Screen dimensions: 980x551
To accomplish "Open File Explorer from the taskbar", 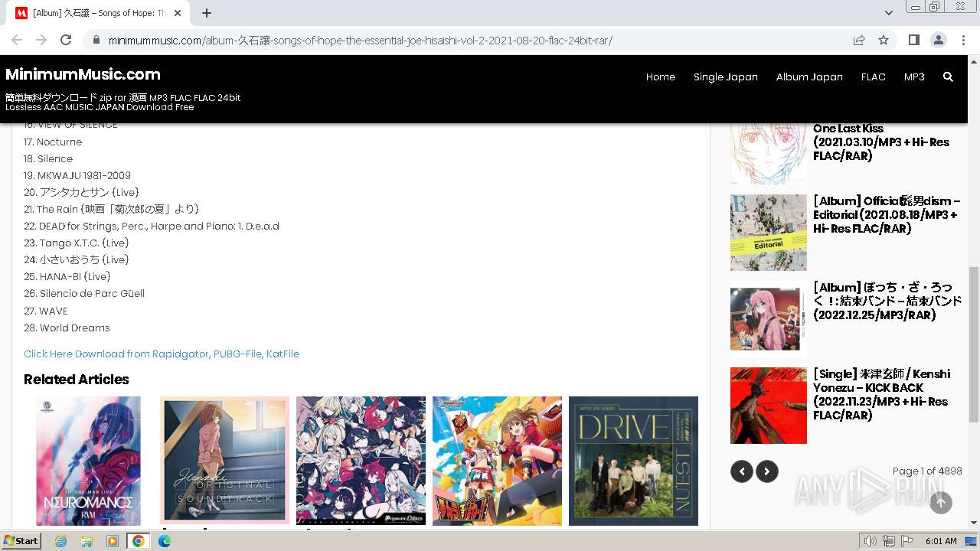I will [x=87, y=541].
